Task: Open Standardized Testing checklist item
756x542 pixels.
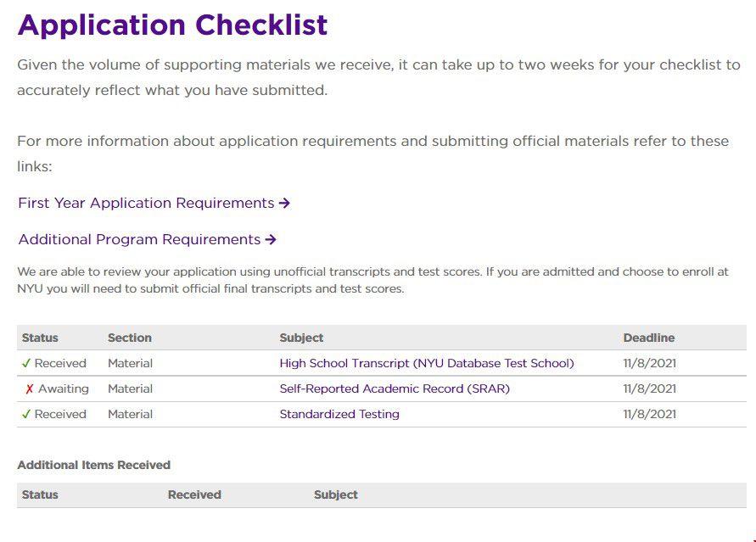Action: click(x=339, y=414)
